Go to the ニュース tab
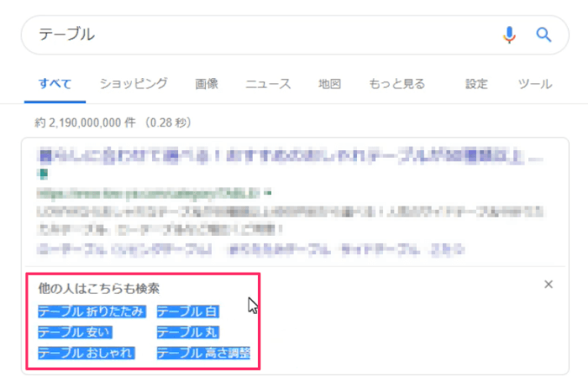588x386 pixels. click(x=268, y=84)
